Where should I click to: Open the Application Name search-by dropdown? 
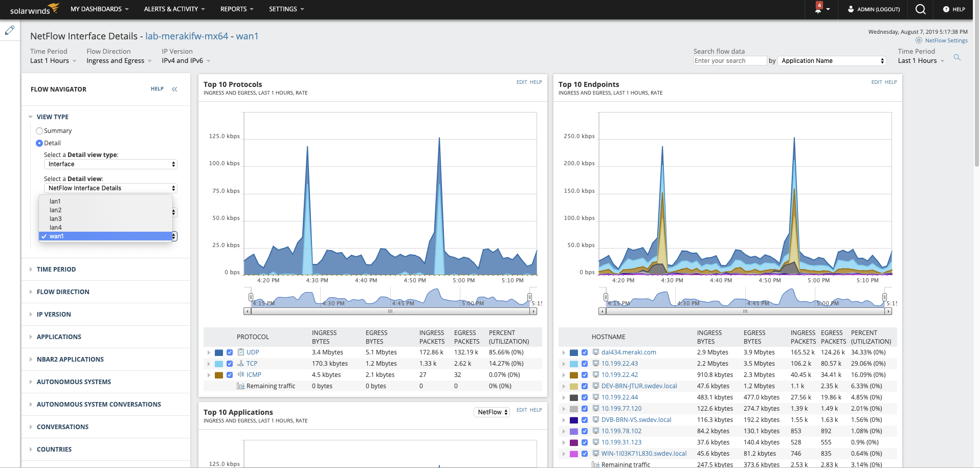832,61
